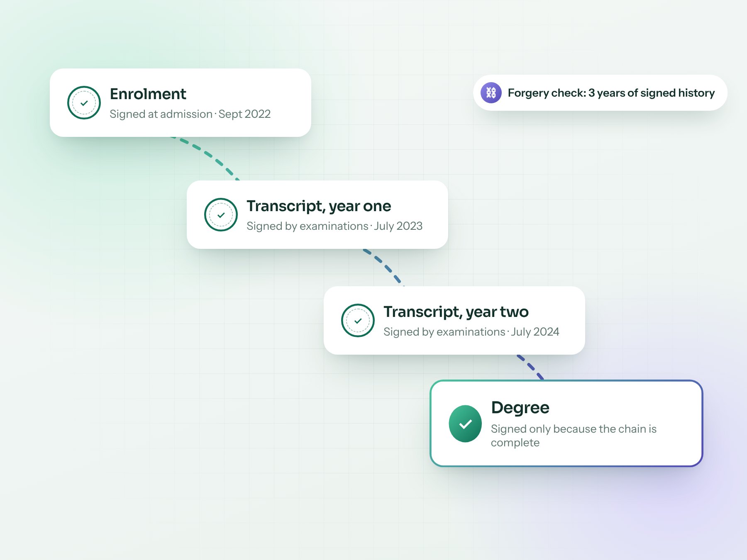This screenshot has height=560, width=747.
Task: Open the Enrolment card title
Action: [x=148, y=94]
